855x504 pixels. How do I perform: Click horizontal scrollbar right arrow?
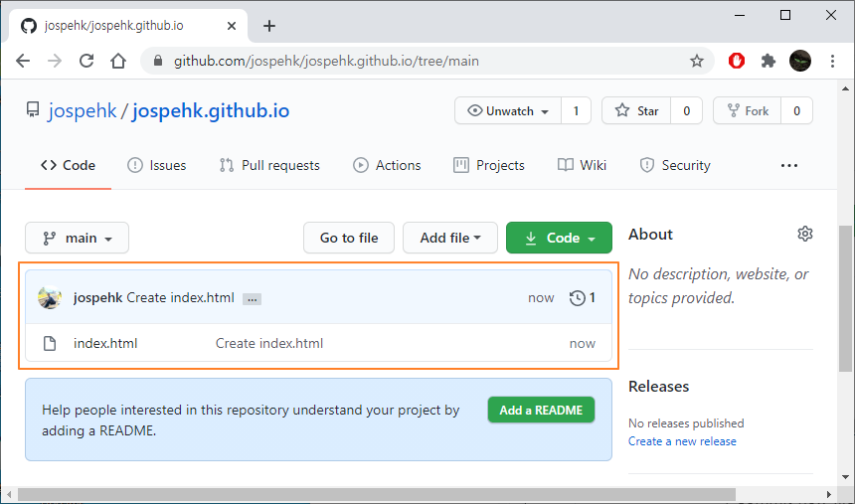point(829,494)
